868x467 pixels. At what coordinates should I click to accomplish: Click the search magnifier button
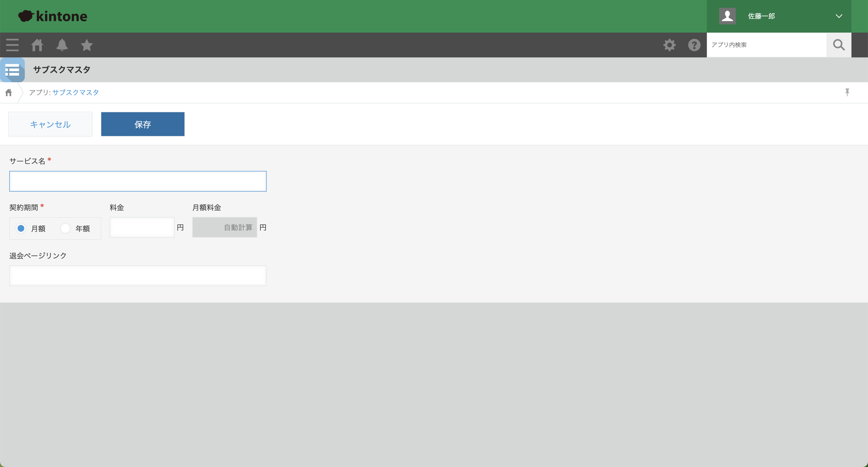(x=839, y=45)
